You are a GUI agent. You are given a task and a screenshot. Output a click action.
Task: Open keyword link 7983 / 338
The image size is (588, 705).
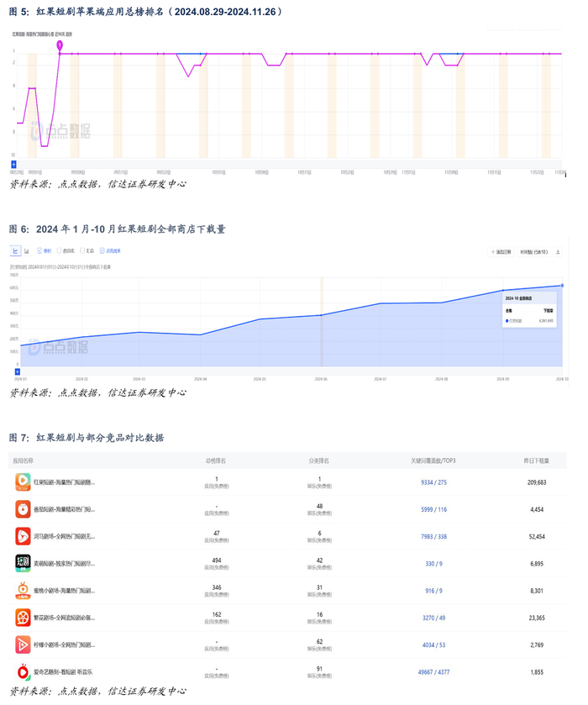(433, 536)
